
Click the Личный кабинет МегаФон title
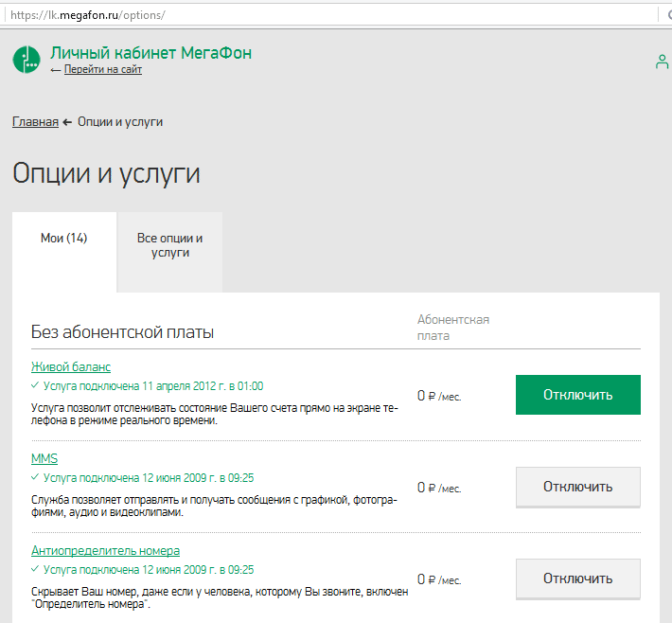pos(151,52)
